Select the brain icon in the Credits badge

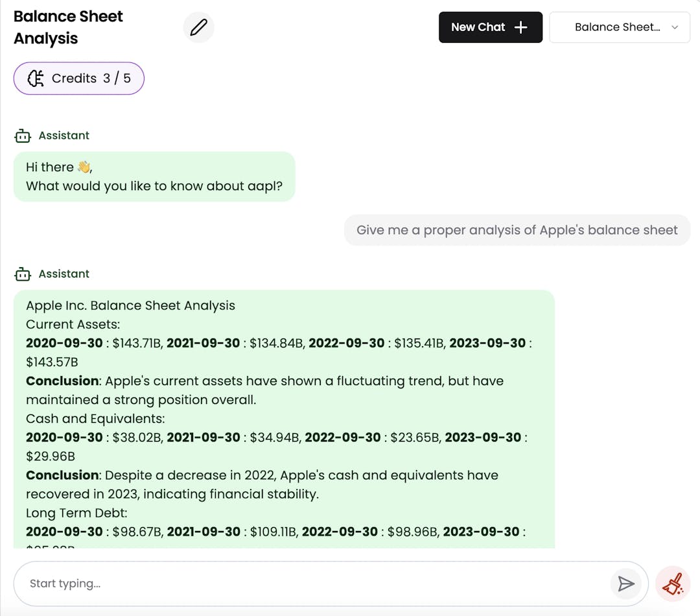tap(36, 78)
